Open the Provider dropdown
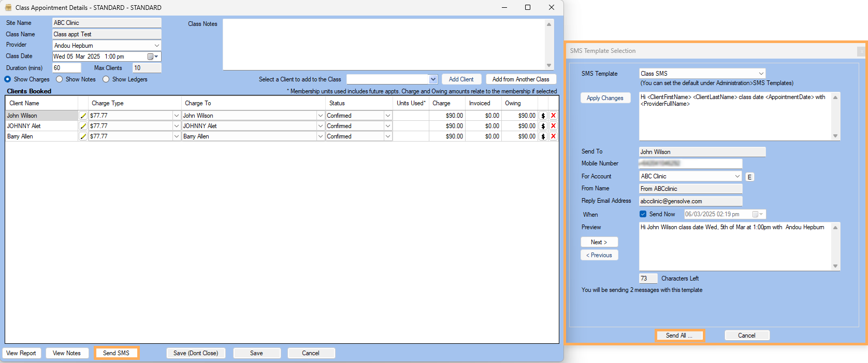Screen dimensions: 868x363 [157, 46]
